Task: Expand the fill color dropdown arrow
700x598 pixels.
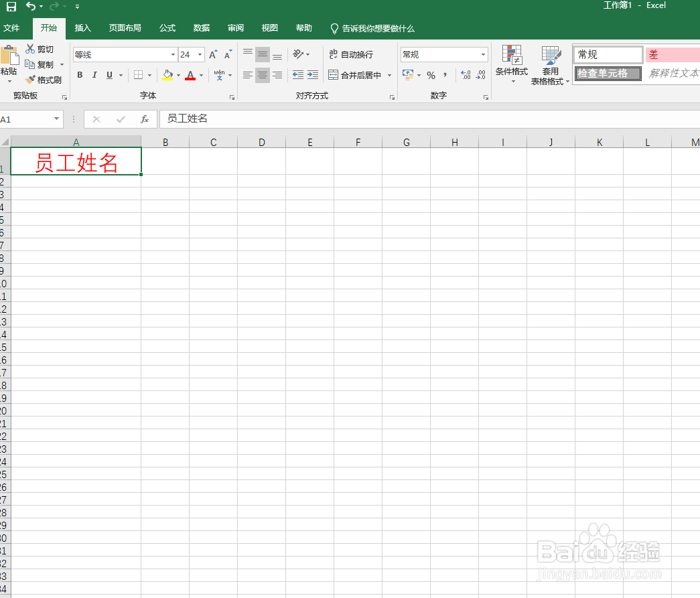Action: [x=179, y=75]
